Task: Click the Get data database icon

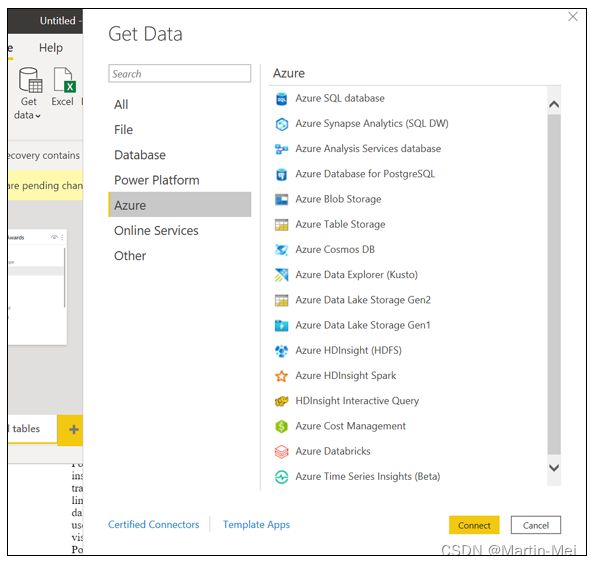Action: [x=31, y=80]
